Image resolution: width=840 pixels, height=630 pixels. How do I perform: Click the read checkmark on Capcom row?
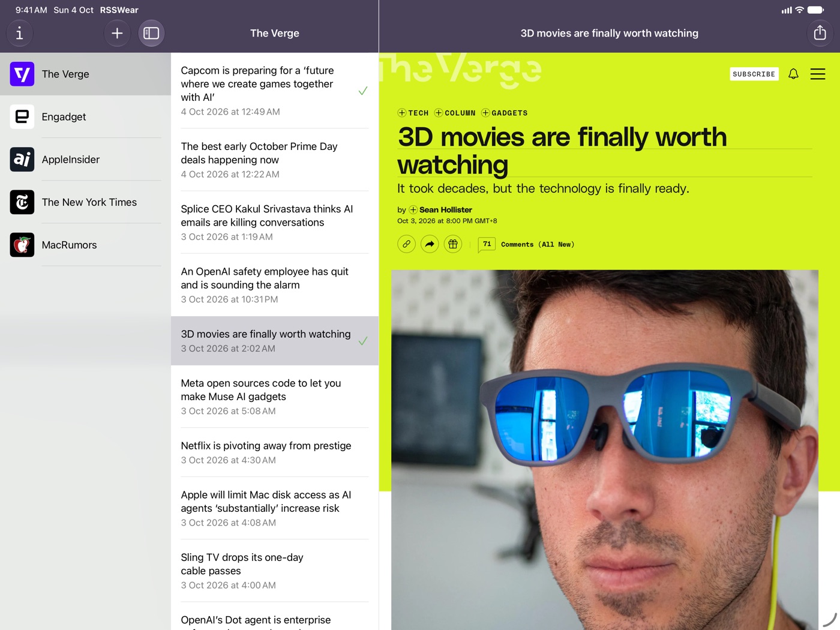363,91
